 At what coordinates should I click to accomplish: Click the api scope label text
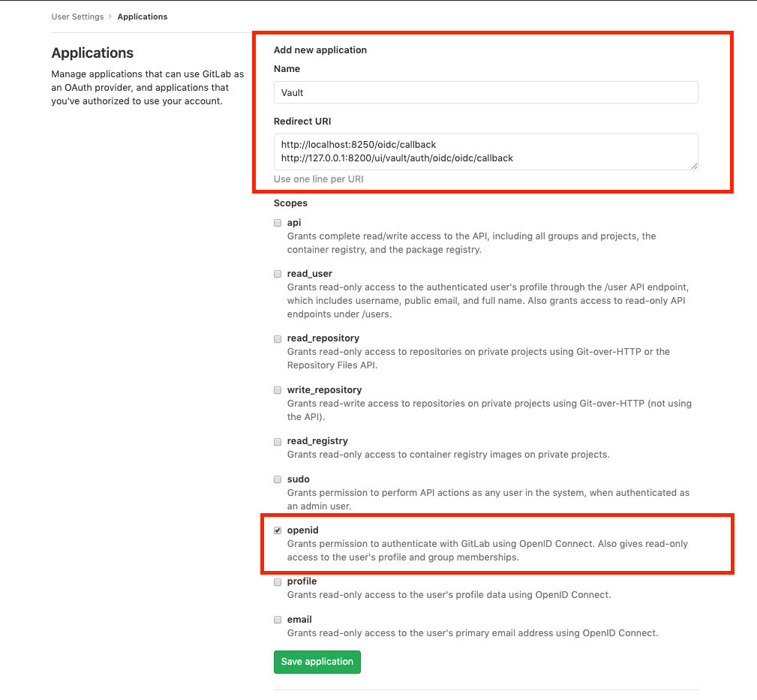click(x=293, y=222)
